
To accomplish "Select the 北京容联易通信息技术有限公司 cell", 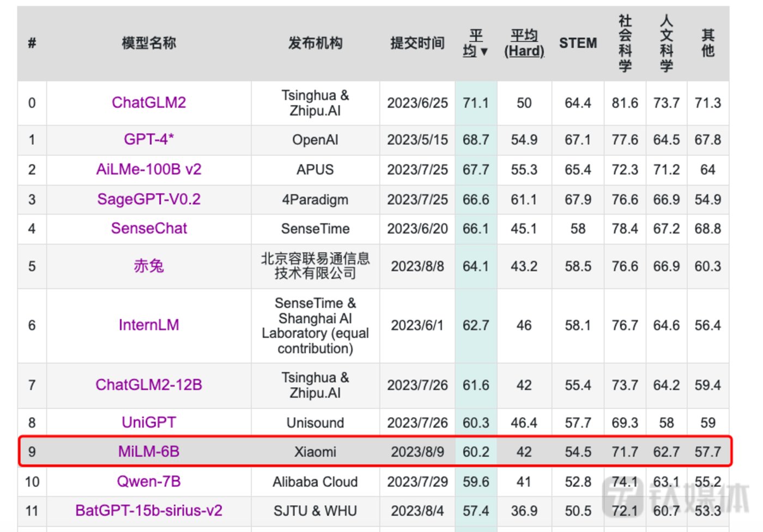I will pos(315,266).
